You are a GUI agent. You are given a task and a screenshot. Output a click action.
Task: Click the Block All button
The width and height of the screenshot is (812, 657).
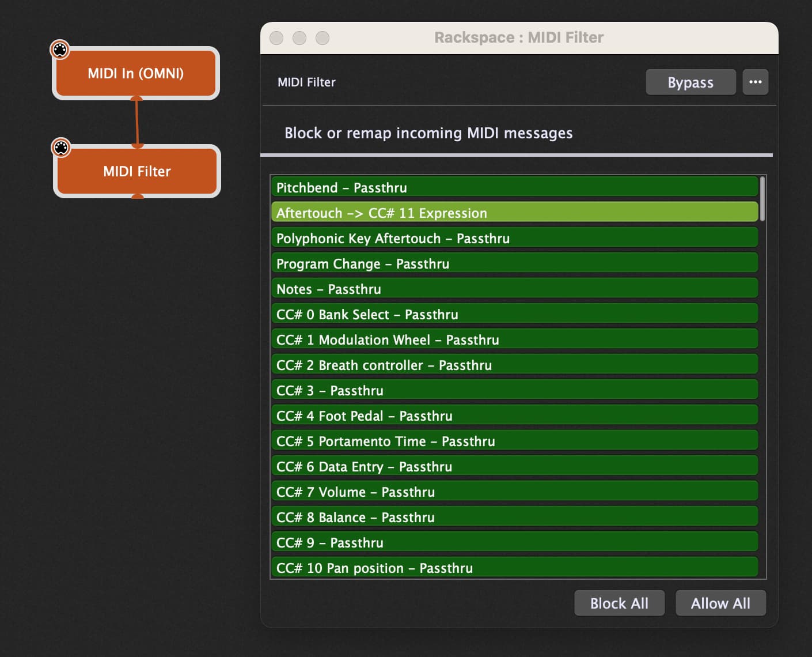[619, 603]
